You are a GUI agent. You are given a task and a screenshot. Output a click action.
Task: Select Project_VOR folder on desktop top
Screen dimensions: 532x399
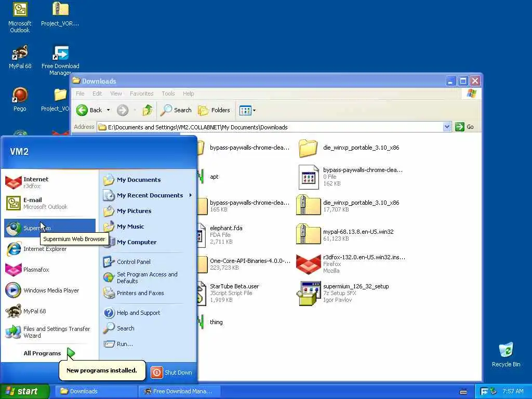(60, 14)
